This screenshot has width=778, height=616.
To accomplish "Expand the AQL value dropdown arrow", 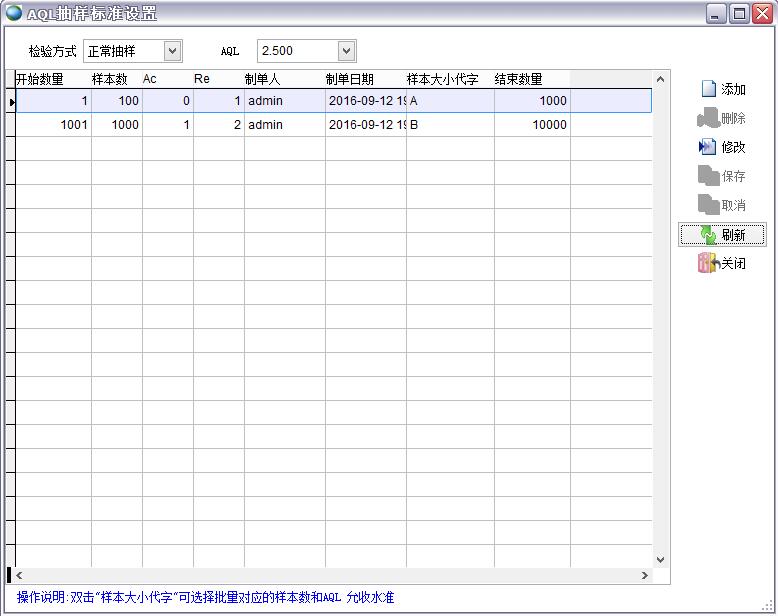I will point(346,51).
